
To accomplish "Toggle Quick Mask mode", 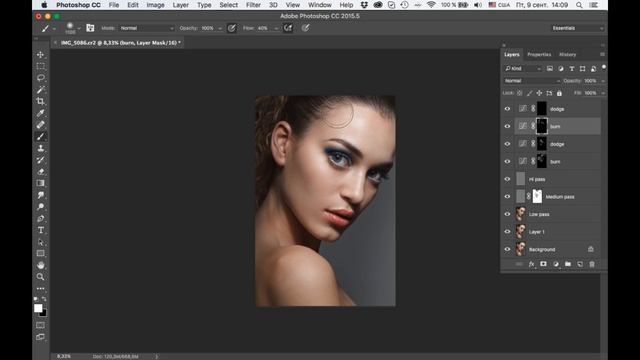I will (40, 325).
